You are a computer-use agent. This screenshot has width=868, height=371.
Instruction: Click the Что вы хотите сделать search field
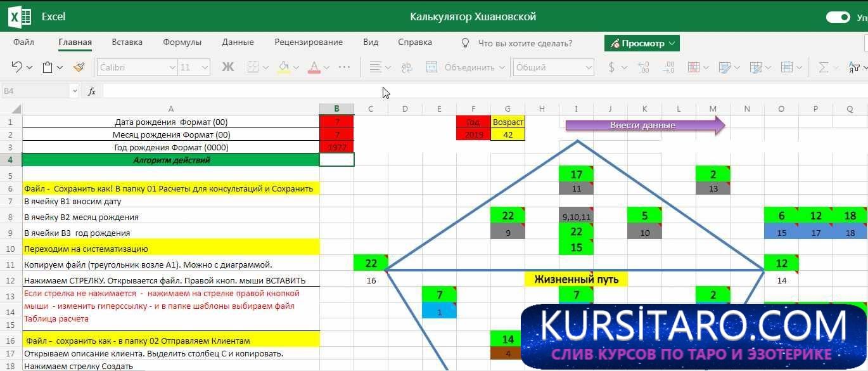click(x=525, y=43)
